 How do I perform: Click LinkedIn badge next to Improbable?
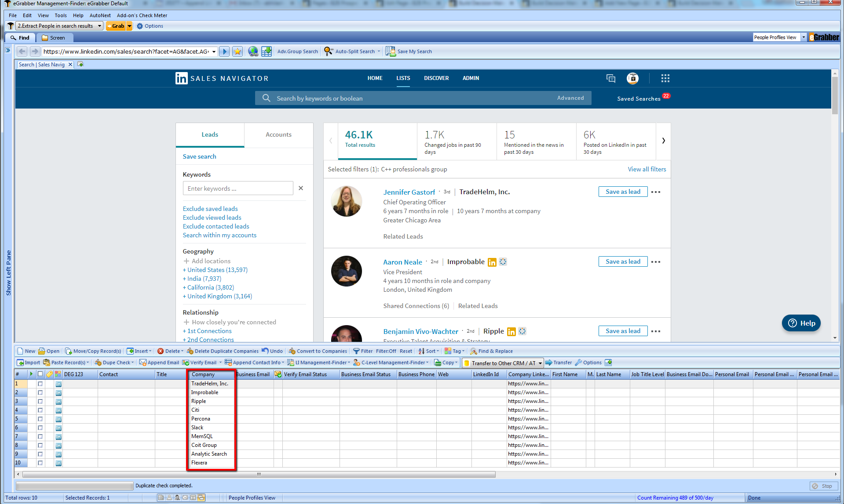492,262
